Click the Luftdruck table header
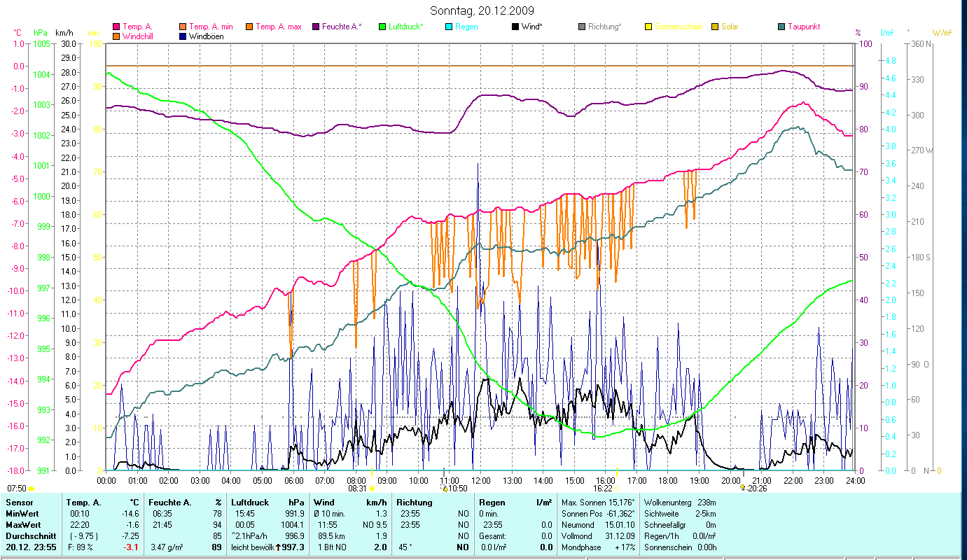Image resolution: width=967 pixels, height=560 pixels. pyautogui.click(x=251, y=503)
